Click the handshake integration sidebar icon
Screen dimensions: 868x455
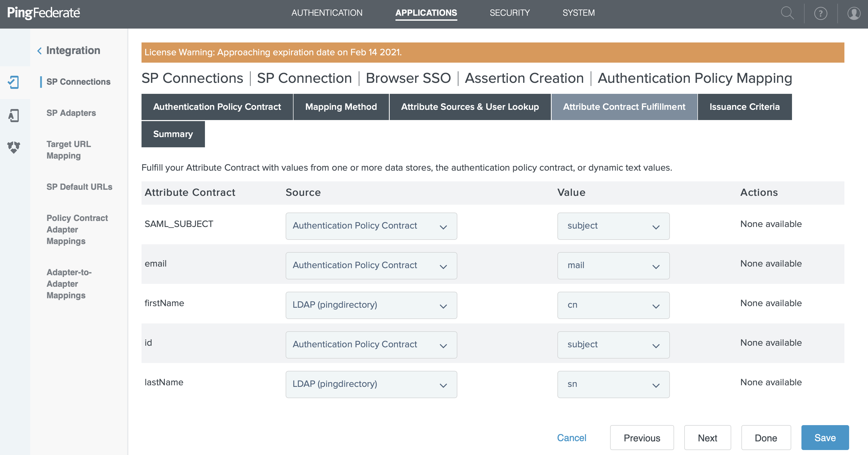click(x=13, y=147)
